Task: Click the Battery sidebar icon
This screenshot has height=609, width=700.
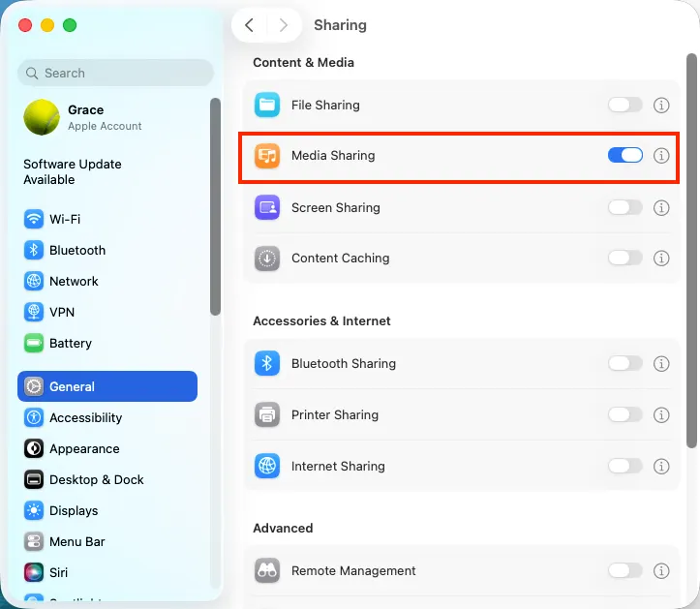Action: (34, 344)
